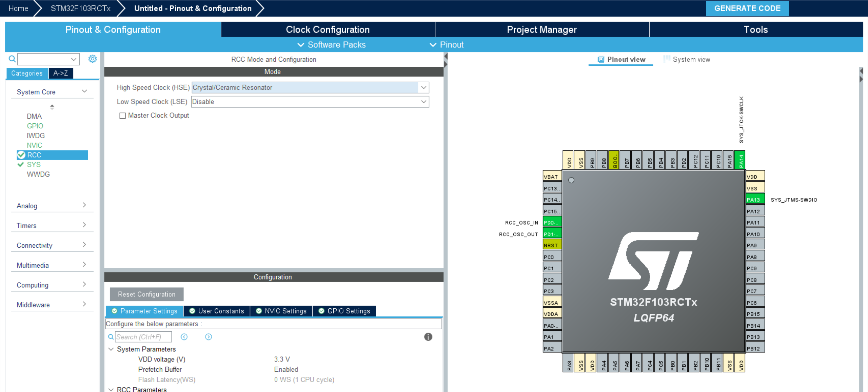Click the NRST pin on the chip

pos(552,245)
